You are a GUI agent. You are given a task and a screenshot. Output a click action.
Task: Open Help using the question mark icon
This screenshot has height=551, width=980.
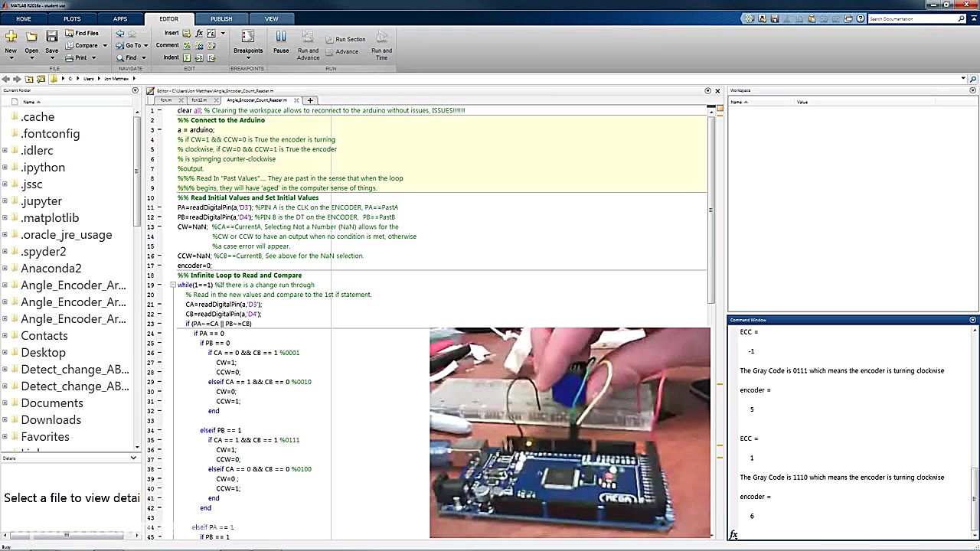(x=860, y=18)
